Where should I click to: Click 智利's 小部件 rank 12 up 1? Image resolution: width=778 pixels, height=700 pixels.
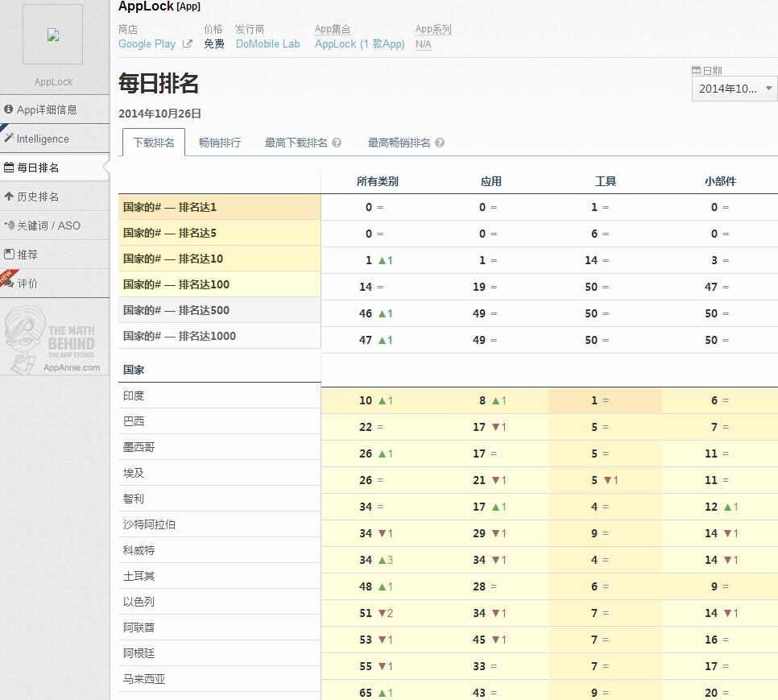722,507
